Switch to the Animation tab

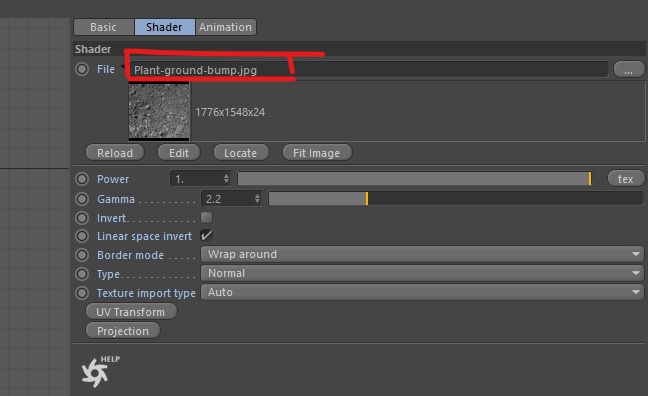click(x=226, y=27)
